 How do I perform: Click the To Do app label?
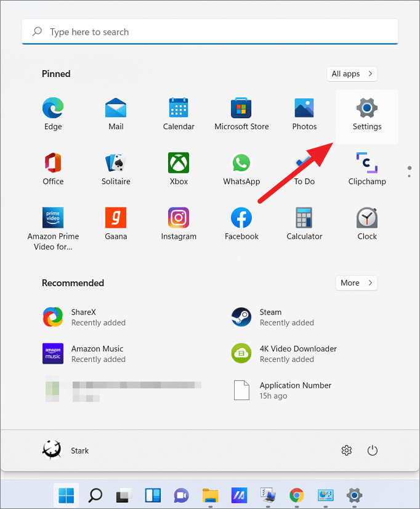pyautogui.click(x=304, y=182)
